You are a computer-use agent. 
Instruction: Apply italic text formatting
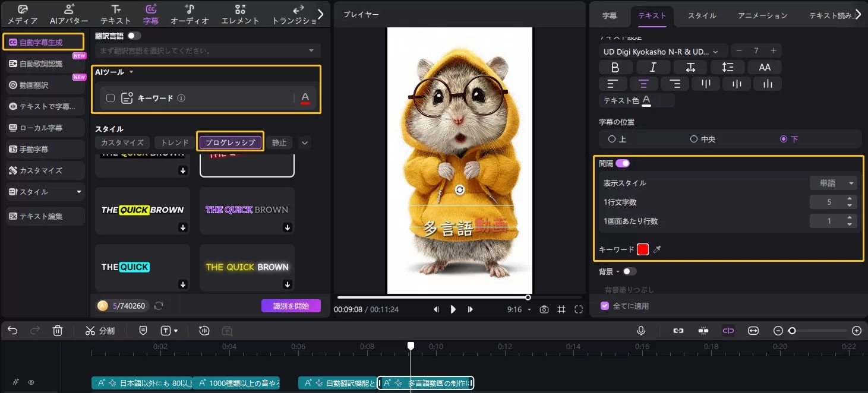[x=652, y=67]
